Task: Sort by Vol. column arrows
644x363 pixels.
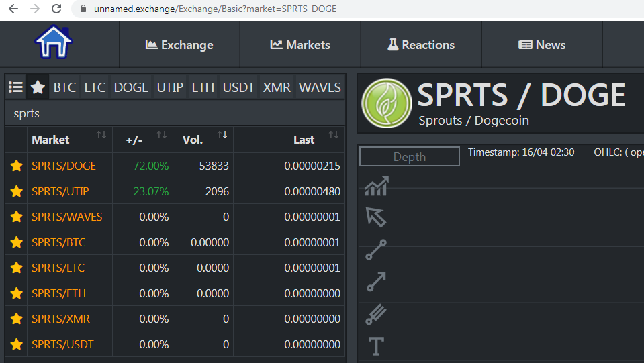Action: [222, 135]
